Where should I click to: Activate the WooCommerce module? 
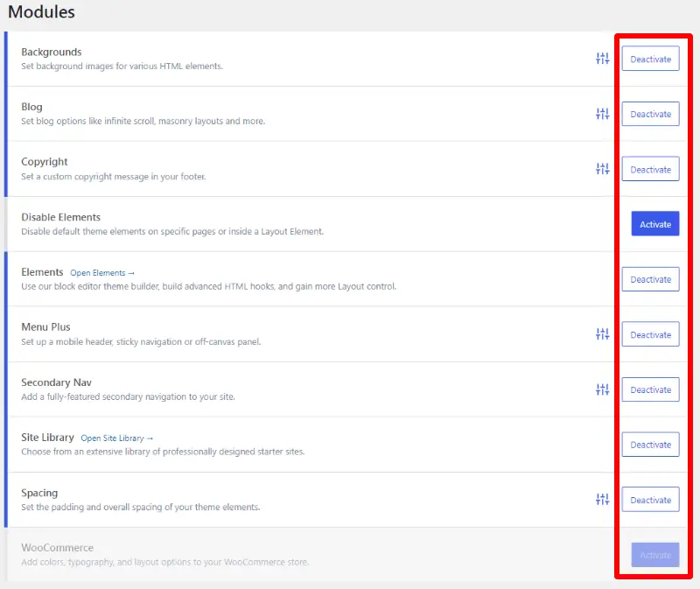(x=654, y=555)
